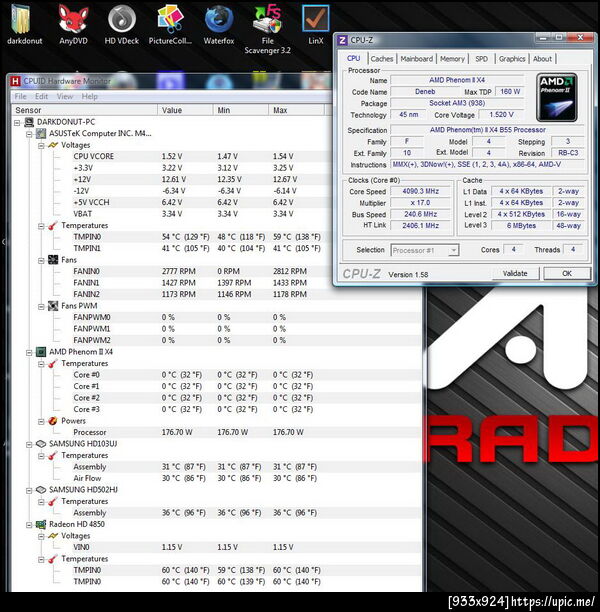
Task: Click the AMD Phenom II logo image
Action: click(556, 97)
